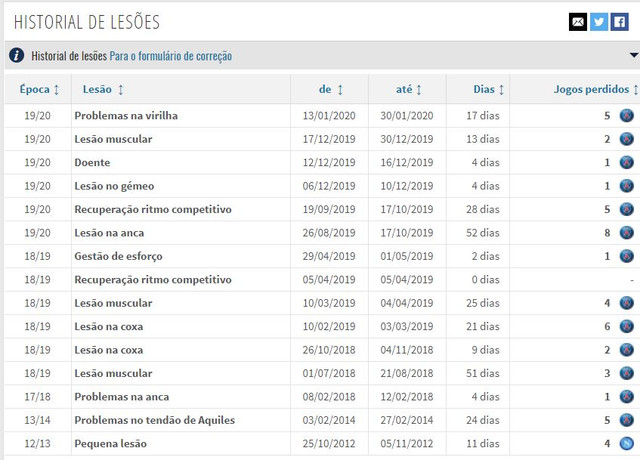Click the date 13/01/2020

pyautogui.click(x=329, y=116)
